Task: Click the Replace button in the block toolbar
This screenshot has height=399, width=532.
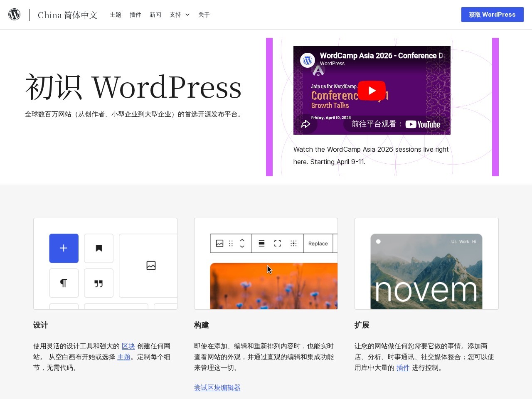Action: coord(318,244)
